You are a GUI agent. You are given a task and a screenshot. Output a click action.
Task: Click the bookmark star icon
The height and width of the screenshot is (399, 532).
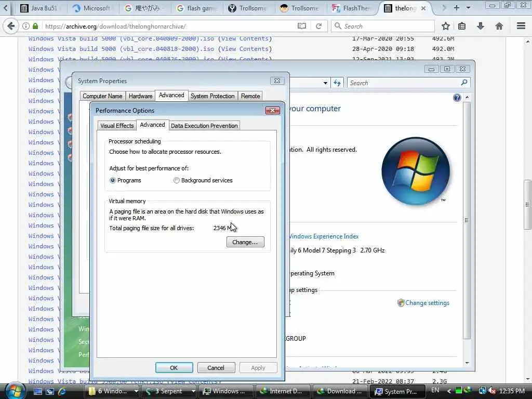[445, 26]
